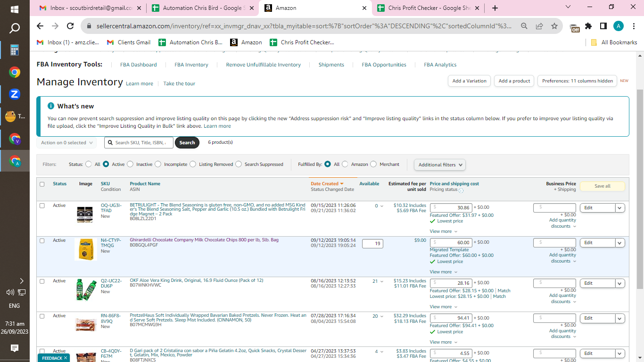Open the Edit dropdown arrow for BETRULIGHT row

620,208
